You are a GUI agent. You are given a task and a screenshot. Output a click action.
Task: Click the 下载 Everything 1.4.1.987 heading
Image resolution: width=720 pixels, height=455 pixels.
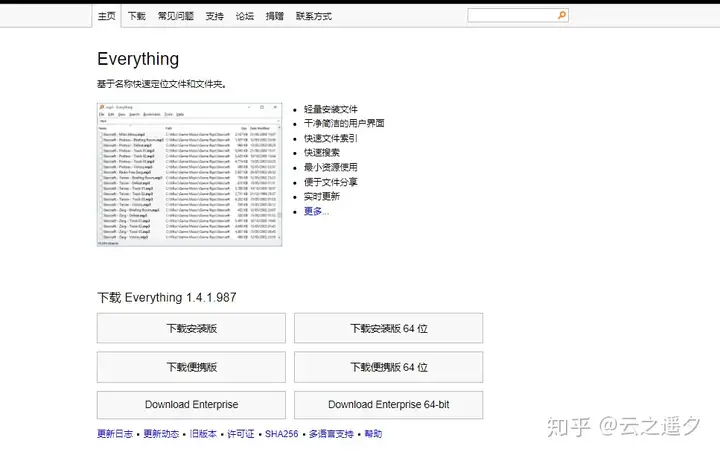click(x=167, y=298)
